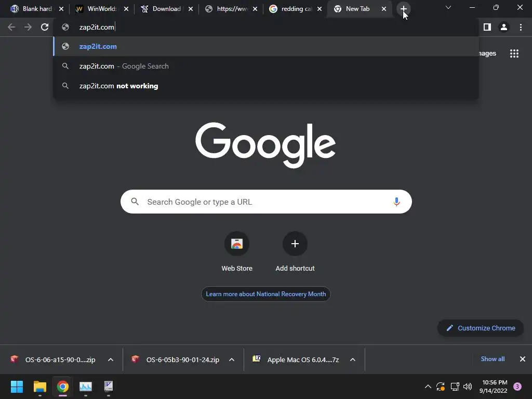Screen dimensions: 532x399
Task: Open the last taskbar app with K icon
Action: pos(109,387)
